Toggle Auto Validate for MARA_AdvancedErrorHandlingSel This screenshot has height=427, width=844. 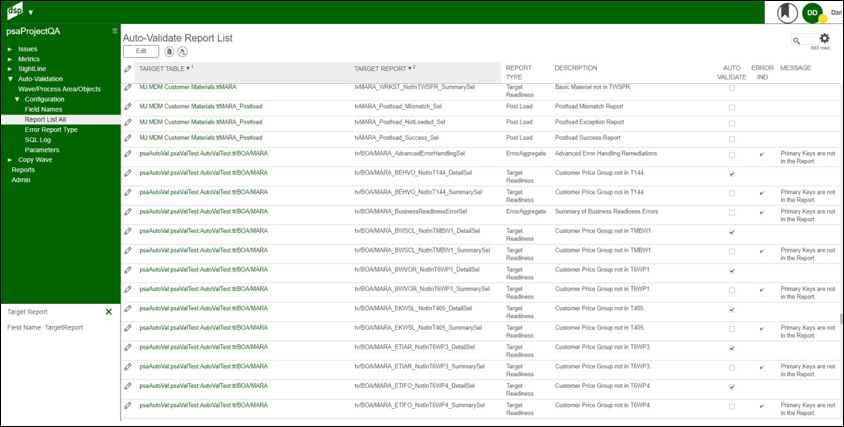(x=731, y=155)
